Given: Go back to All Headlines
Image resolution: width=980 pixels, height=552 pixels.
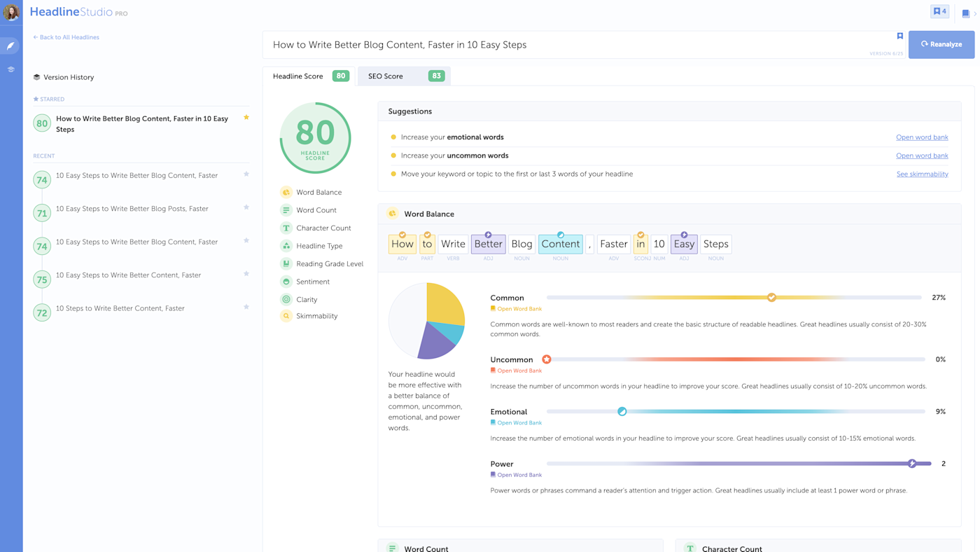Looking at the screenshot, I should pos(66,37).
